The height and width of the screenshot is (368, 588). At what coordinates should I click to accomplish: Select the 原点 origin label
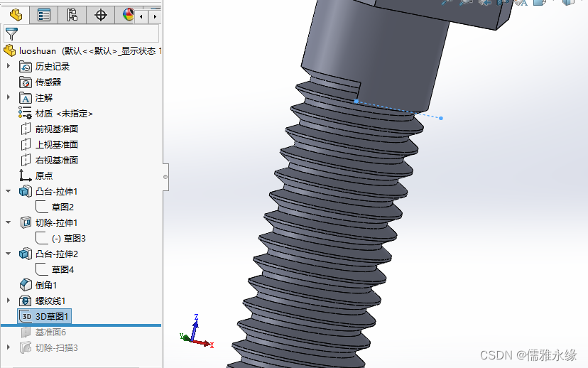pos(44,176)
